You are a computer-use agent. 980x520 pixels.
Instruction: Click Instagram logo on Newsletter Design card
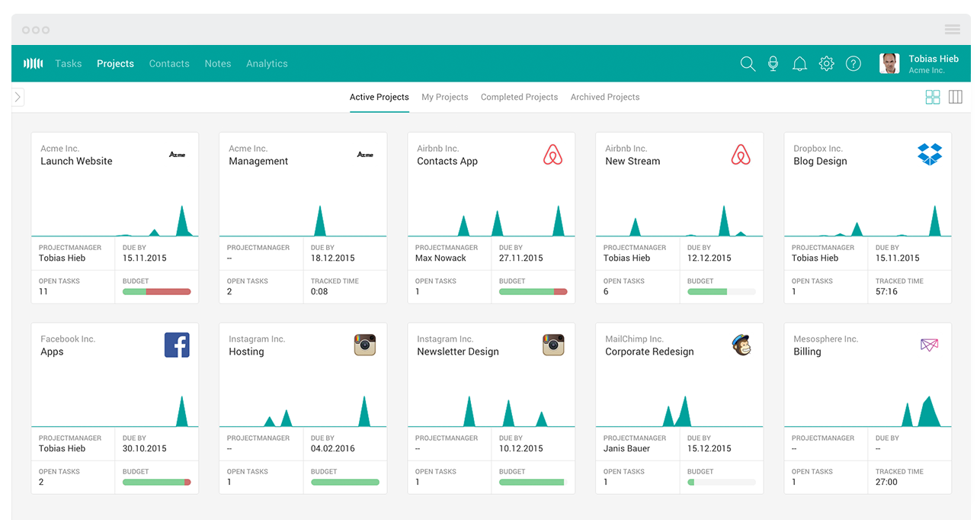point(553,345)
